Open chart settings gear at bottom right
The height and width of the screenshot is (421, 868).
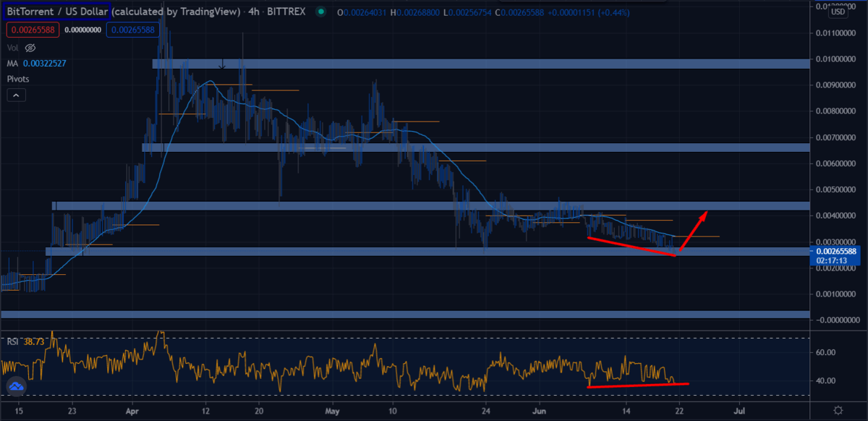point(837,411)
